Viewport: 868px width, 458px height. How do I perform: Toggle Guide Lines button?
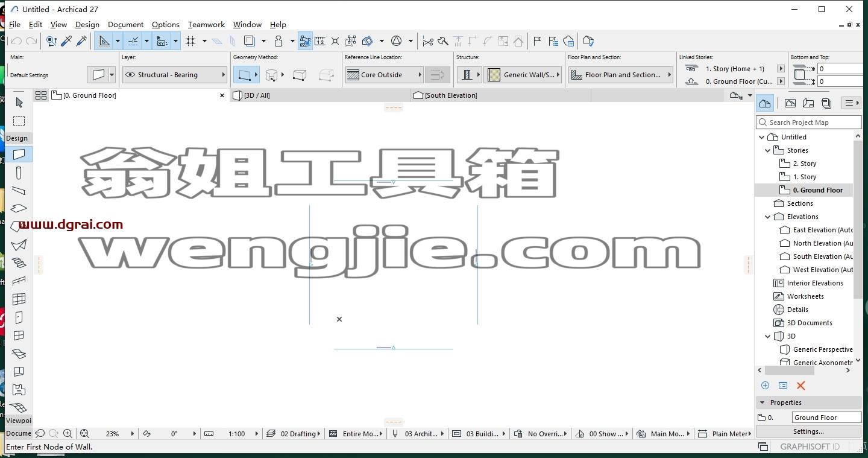tap(104, 41)
